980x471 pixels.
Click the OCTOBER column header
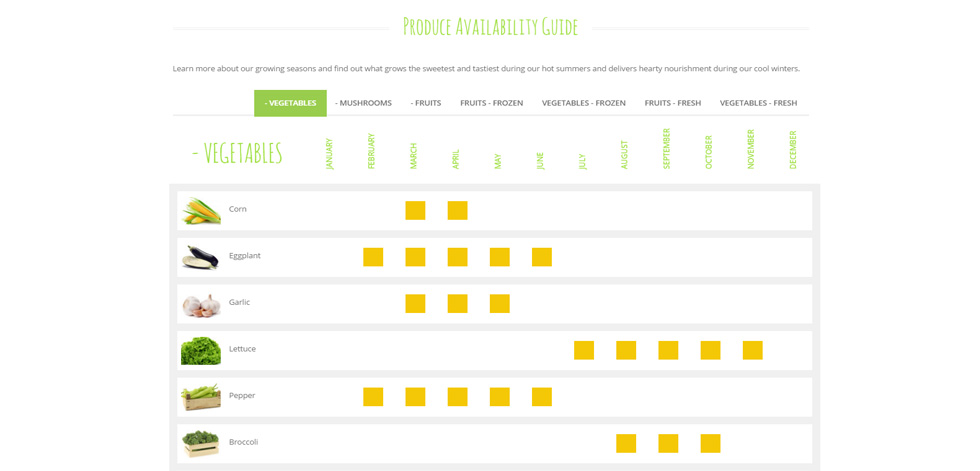point(709,152)
